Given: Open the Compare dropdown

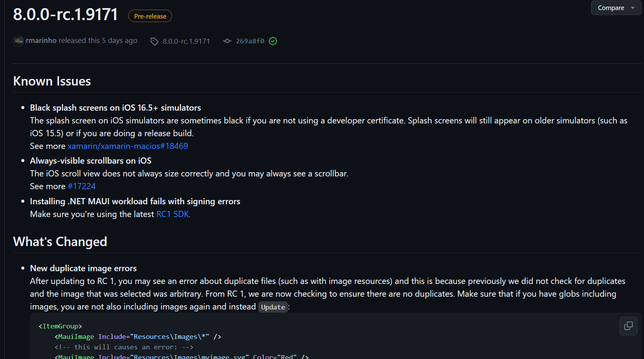Looking at the screenshot, I should (616, 8).
